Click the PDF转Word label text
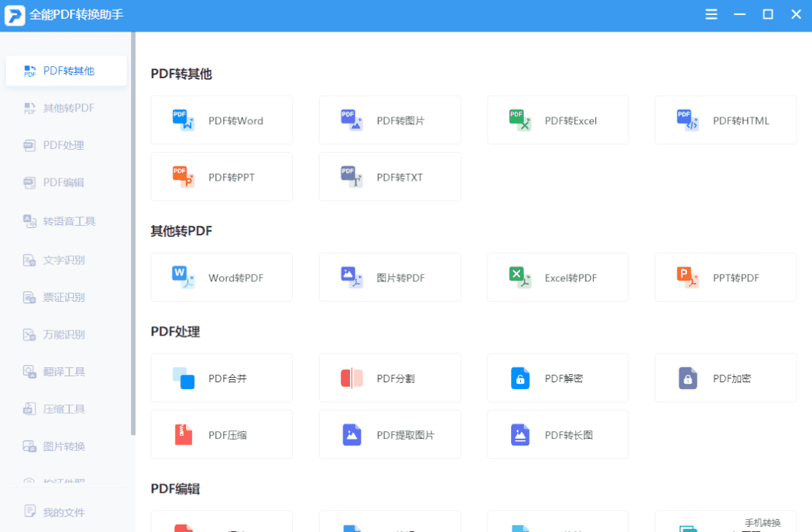The image size is (812, 532). tap(236, 120)
